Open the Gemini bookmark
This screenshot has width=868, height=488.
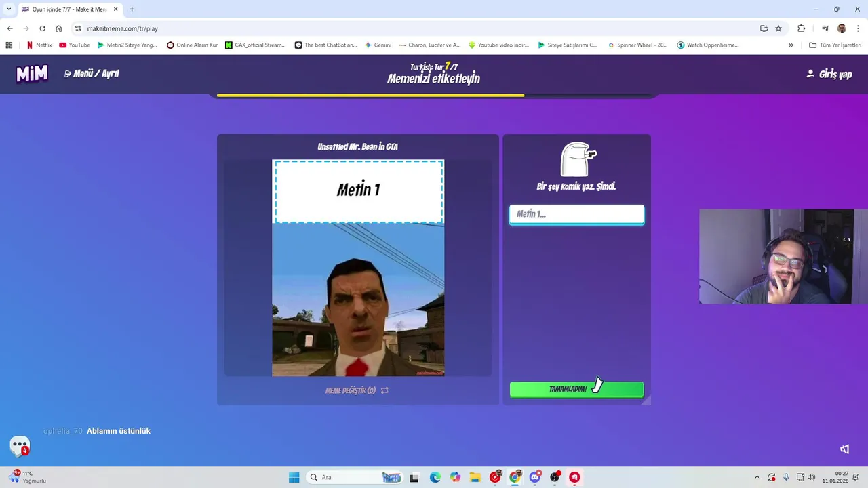378,45
